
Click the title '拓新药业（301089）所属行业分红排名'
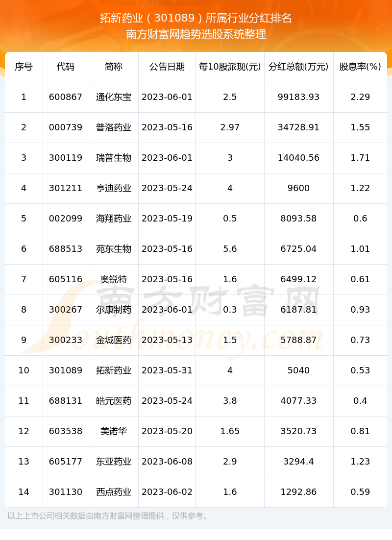point(196,18)
